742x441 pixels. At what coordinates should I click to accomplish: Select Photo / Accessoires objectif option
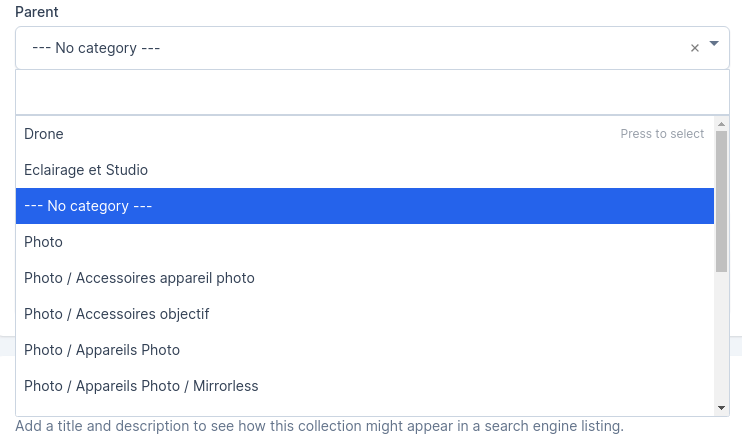(x=365, y=314)
